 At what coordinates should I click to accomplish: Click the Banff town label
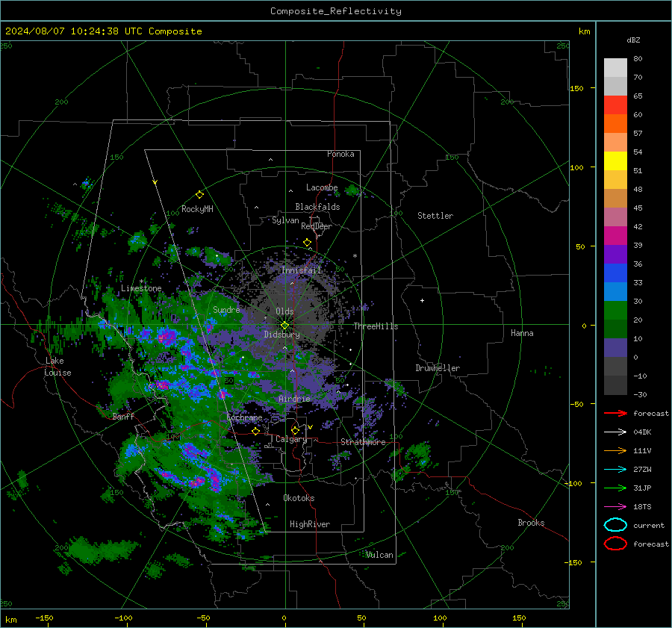(x=123, y=416)
